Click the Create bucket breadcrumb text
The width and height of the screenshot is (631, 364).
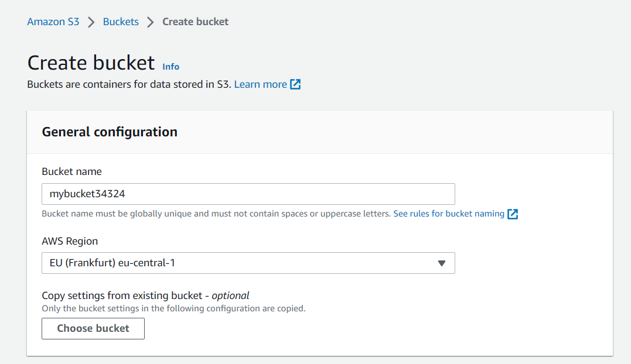(x=195, y=22)
